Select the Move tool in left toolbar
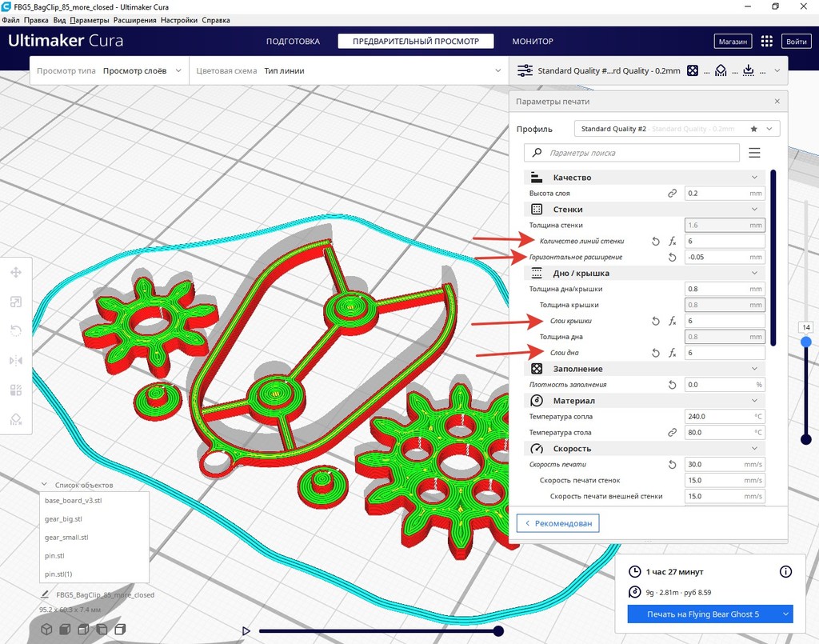This screenshot has height=644, width=819. pyautogui.click(x=16, y=272)
